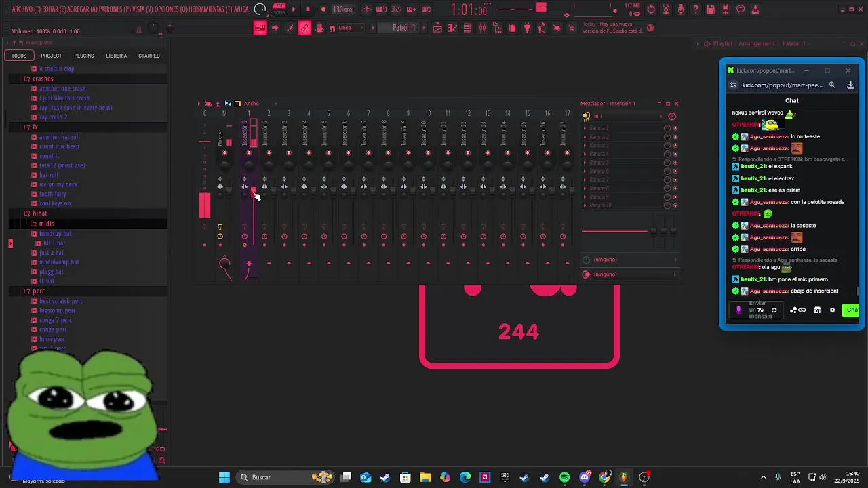The width and height of the screenshot is (868, 488).
Task: Switch to the LIBRERIA browser tab
Action: [x=117, y=56]
